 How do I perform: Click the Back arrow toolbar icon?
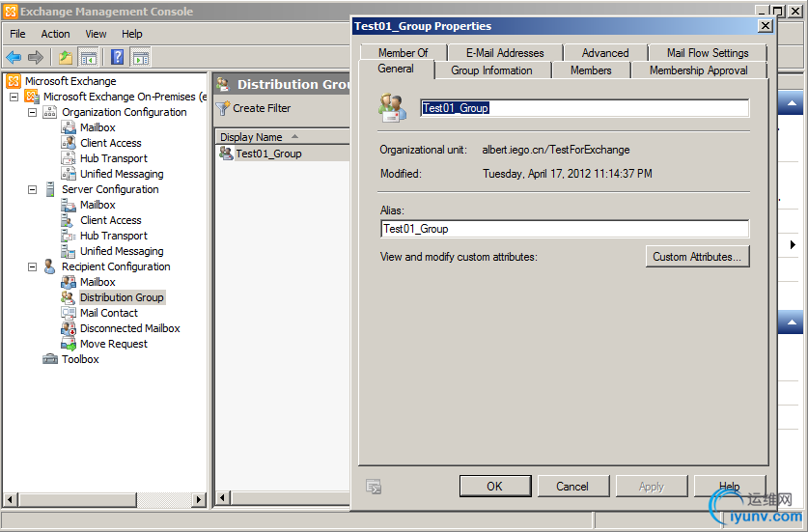point(14,57)
